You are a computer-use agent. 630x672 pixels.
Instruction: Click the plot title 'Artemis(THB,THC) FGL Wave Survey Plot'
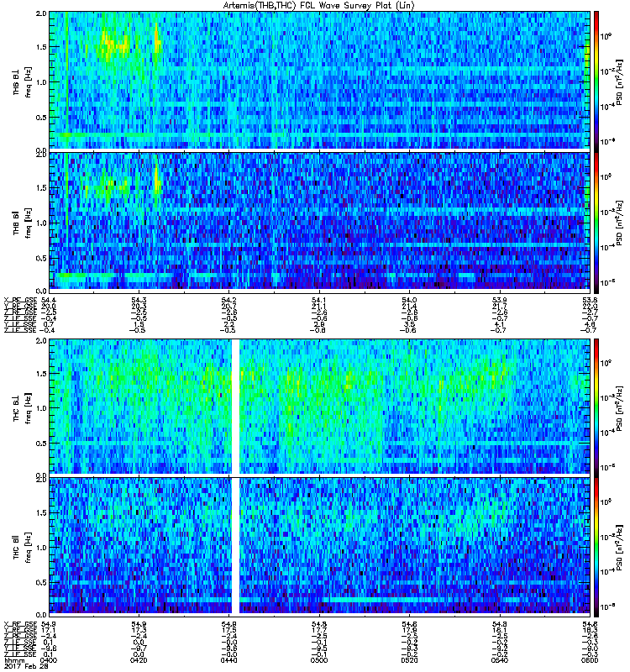click(318, 5)
